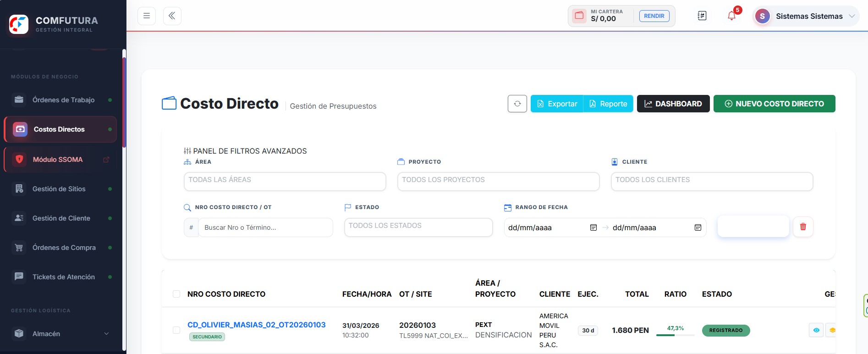Click the blank button next to trash
The width and height of the screenshot is (868, 354).
coord(753,227)
